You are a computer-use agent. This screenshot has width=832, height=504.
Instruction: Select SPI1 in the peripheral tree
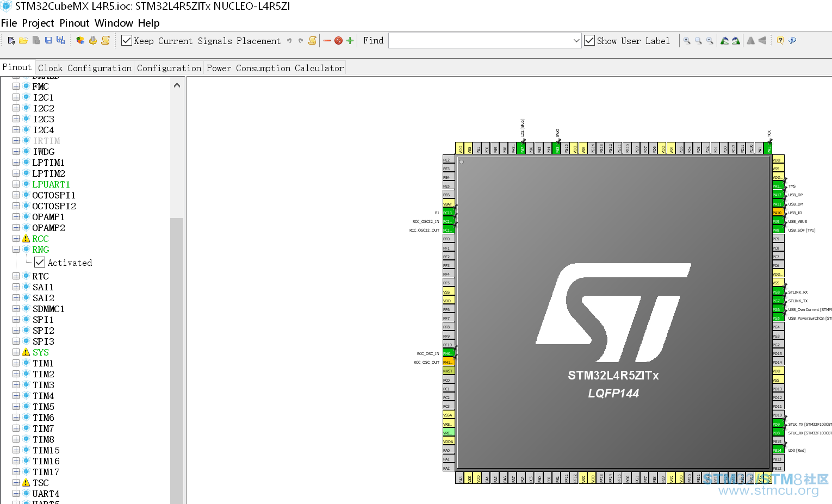click(x=43, y=320)
